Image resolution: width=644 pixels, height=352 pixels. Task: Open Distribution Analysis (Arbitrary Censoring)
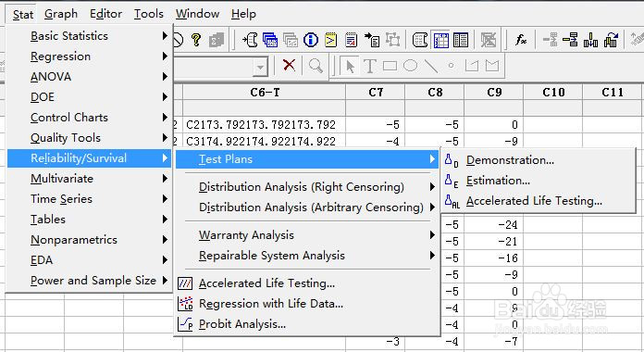pos(307,207)
